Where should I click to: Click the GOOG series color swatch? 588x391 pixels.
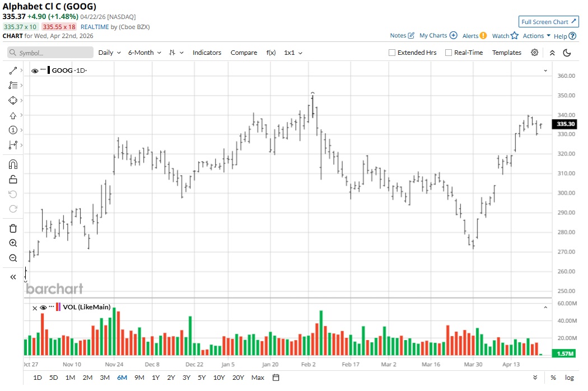(x=49, y=70)
